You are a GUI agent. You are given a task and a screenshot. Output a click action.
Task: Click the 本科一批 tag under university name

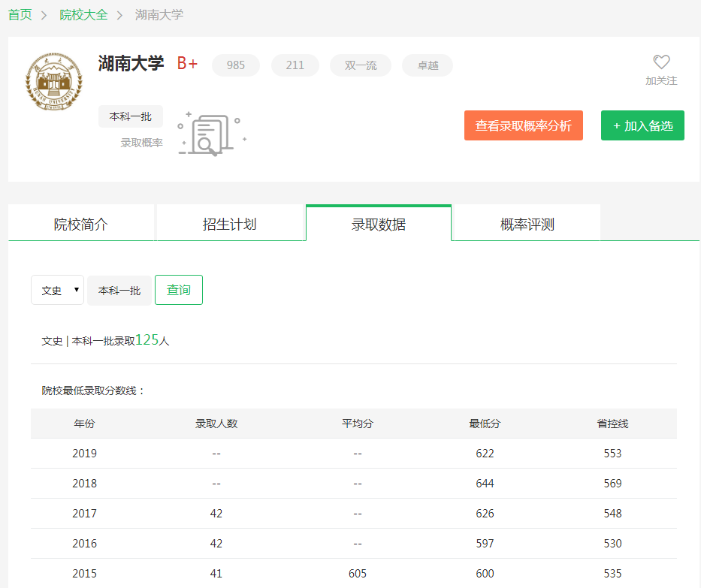pyautogui.click(x=131, y=116)
